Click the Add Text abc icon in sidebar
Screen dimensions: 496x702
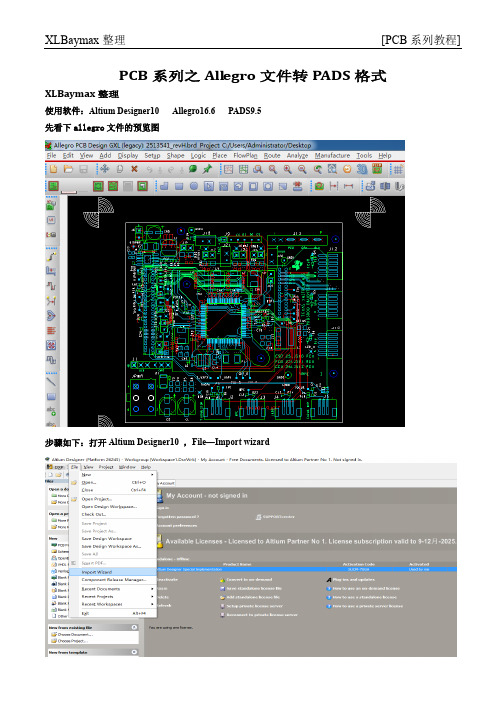51,411
